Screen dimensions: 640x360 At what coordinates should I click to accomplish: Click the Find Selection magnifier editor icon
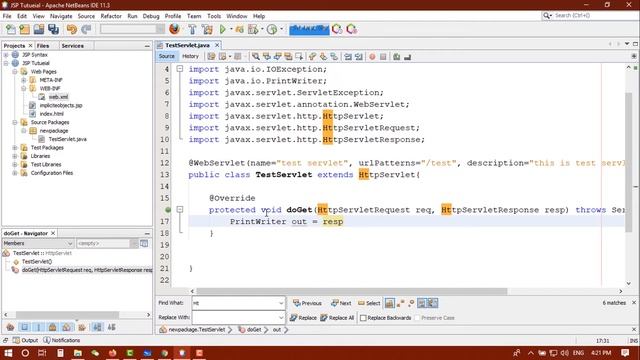coord(256,56)
